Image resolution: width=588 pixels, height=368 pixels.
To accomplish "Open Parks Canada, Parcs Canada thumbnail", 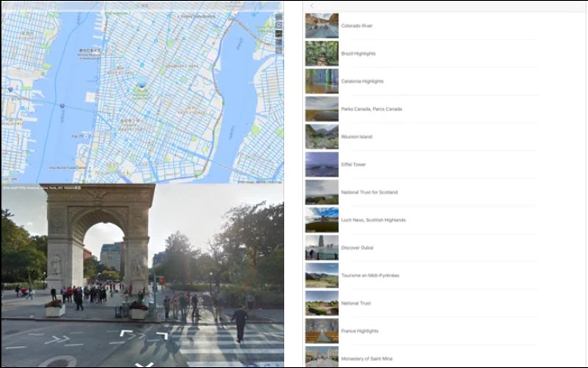I will tap(322, 109).
